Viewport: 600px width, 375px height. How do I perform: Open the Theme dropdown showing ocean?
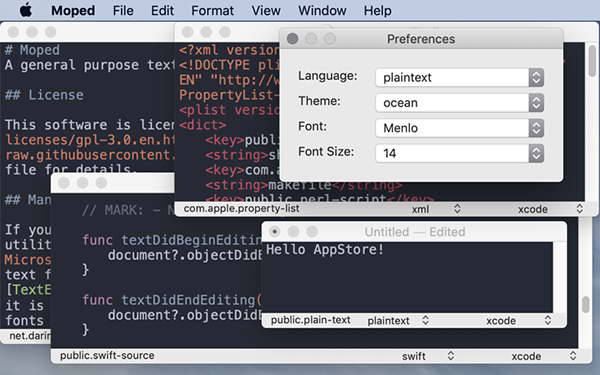tap(459, 103)
